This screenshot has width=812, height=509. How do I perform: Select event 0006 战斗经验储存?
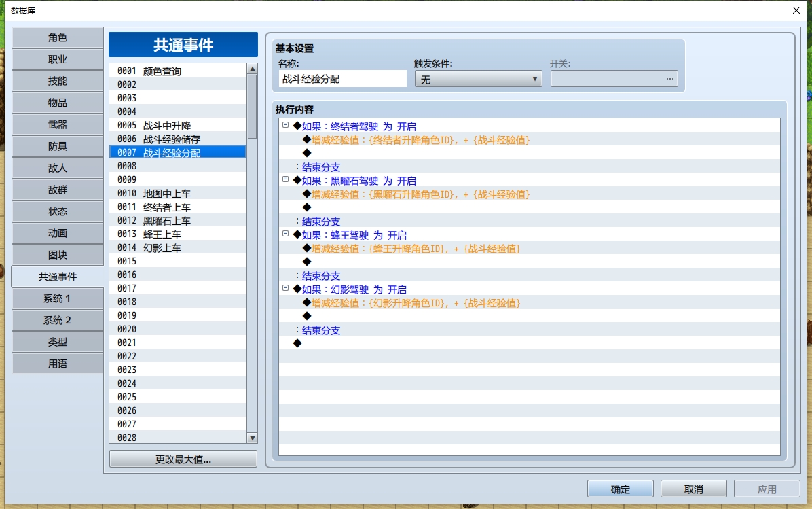point(178,139)
